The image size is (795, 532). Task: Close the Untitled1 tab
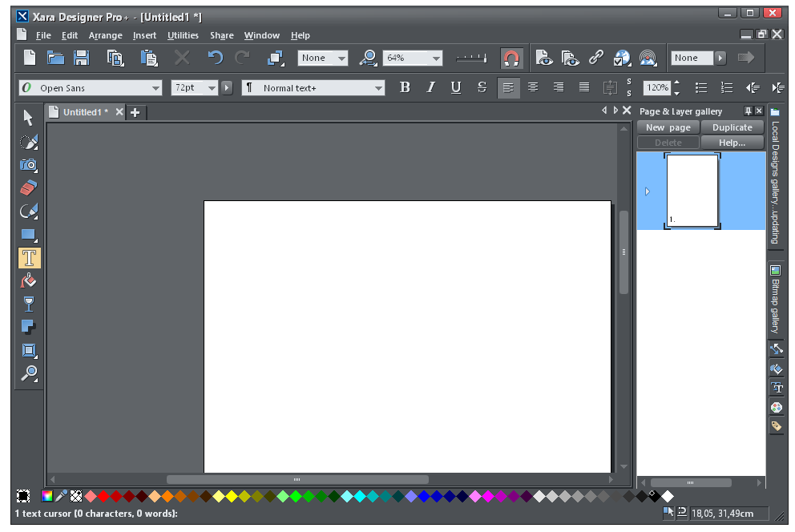119,112
